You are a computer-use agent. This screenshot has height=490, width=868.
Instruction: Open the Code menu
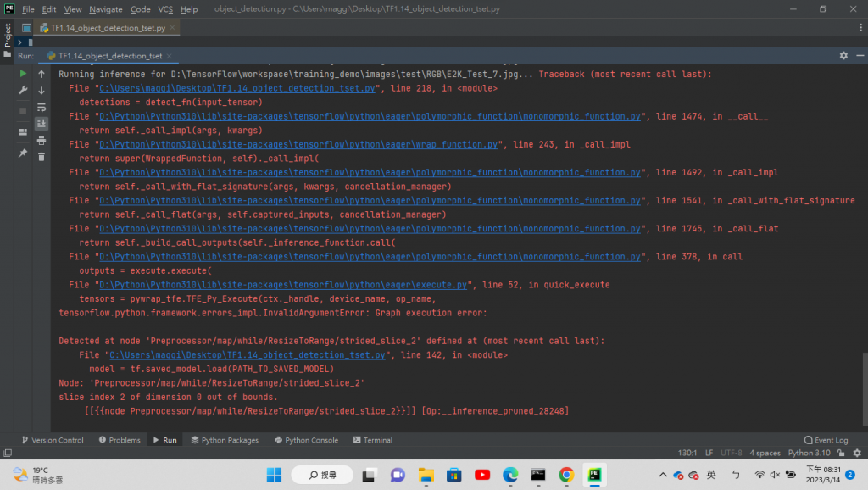[x=141, y=9]
